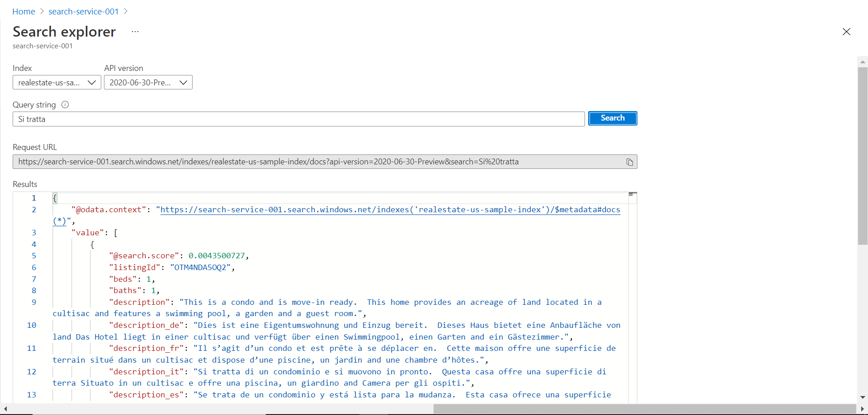Image resolution: width=868 pixels, height=415 pixels.
Task: Click the listingId value "OTM4NDA5OQ2"
Action: coord(200,267)
